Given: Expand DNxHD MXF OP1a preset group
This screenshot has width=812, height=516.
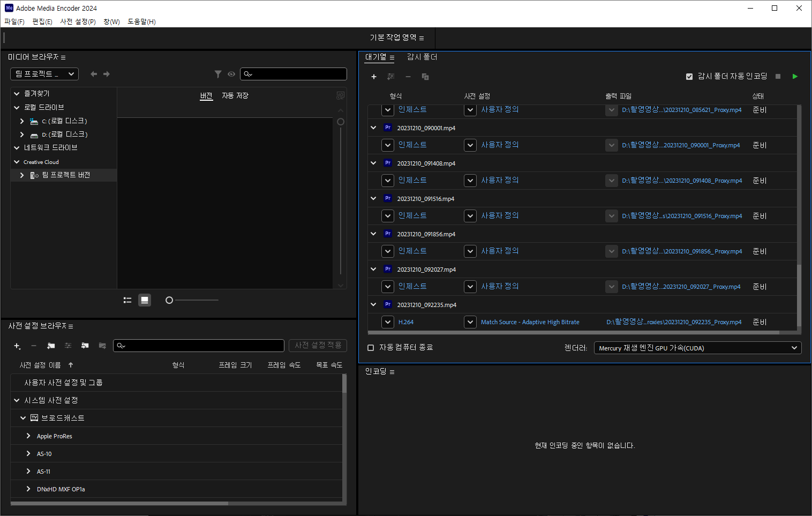Looking at the screenshot, I should click(28, 489).
